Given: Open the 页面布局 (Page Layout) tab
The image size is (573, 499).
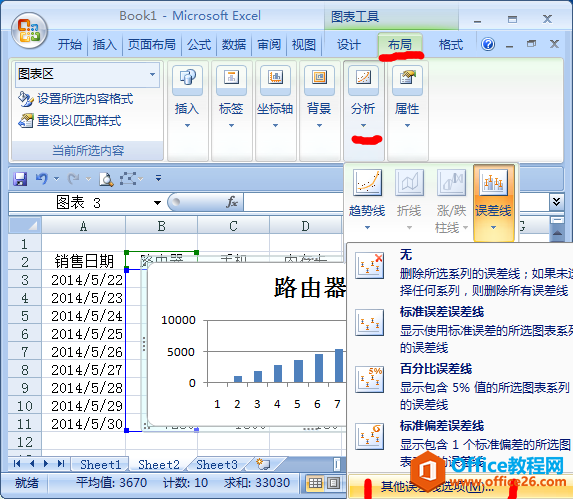Looking at the screenshot, I should [x=152, y=45].
